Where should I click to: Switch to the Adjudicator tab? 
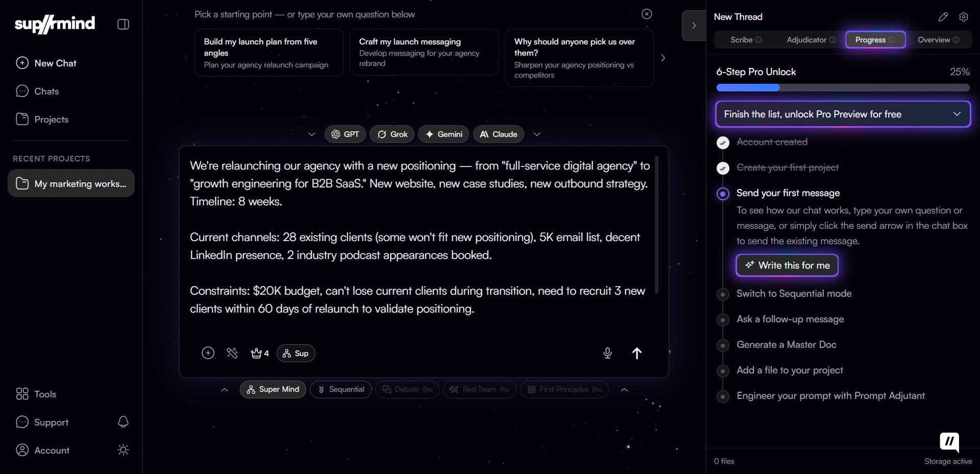pos(811,40)
